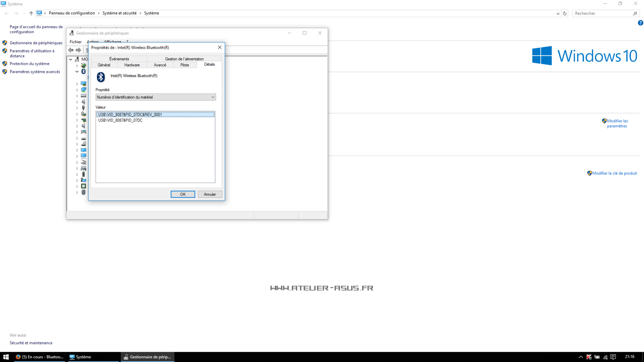Image resolution: width=644 pixels, height=362 pixels.
Task: Click the blue help question mark icon
Action: click(640, 23)
